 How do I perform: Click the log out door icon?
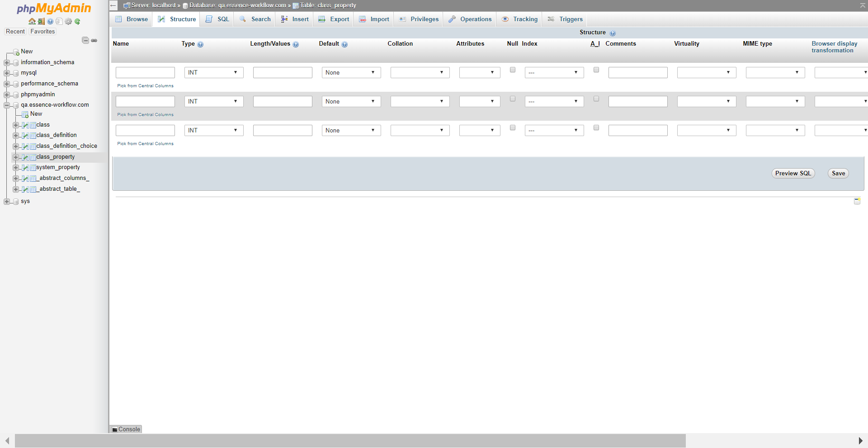41,21
